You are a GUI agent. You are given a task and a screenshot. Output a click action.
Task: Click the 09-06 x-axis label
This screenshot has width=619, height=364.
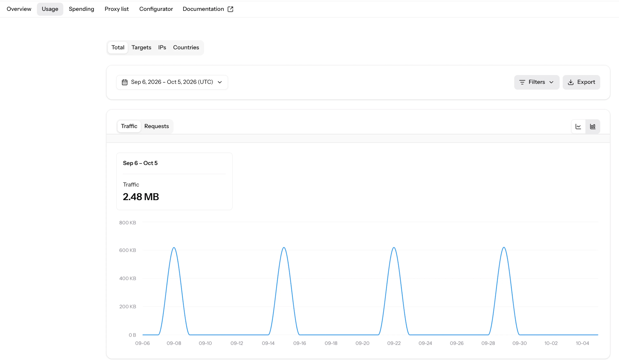tap(142, 343)
